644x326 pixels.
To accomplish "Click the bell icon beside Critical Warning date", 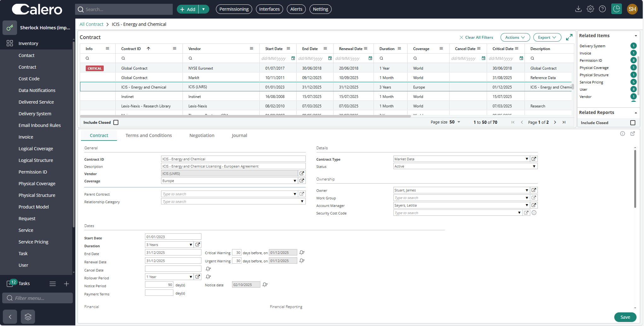I will [302, 252].
